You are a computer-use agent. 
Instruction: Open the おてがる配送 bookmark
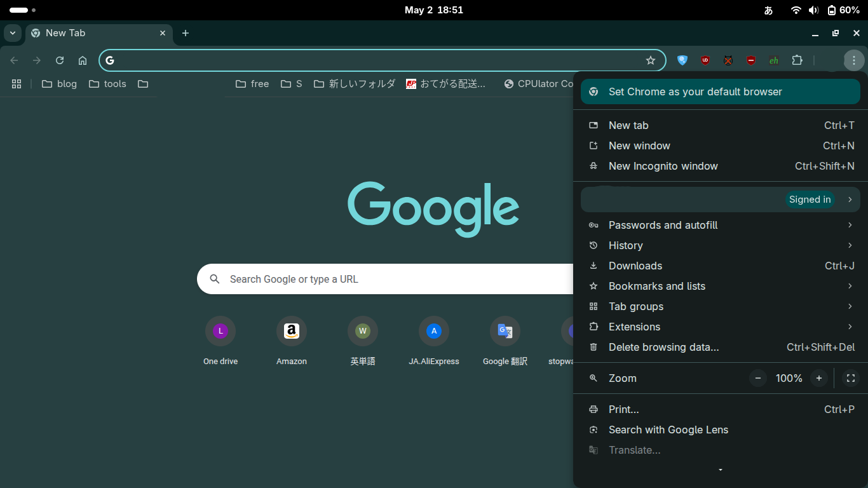click(x=446, y=84)
